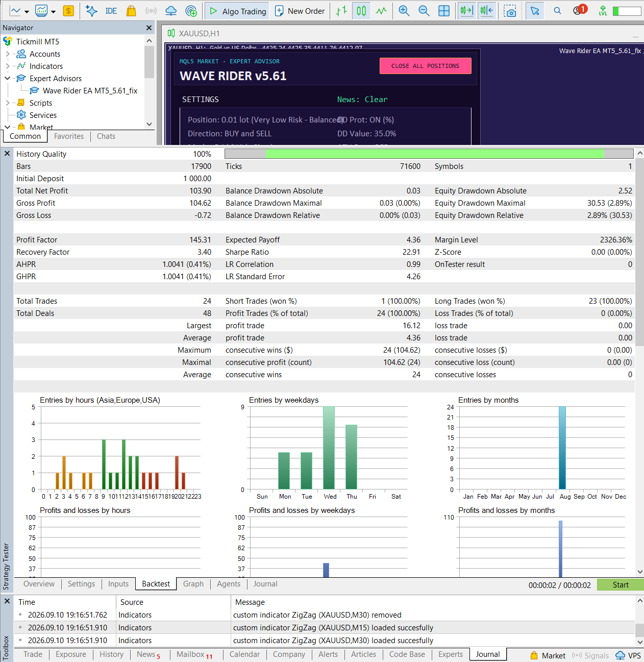Switch chart to line chart
The width and height of the screenshot is (644, 662).
[381, 11]
